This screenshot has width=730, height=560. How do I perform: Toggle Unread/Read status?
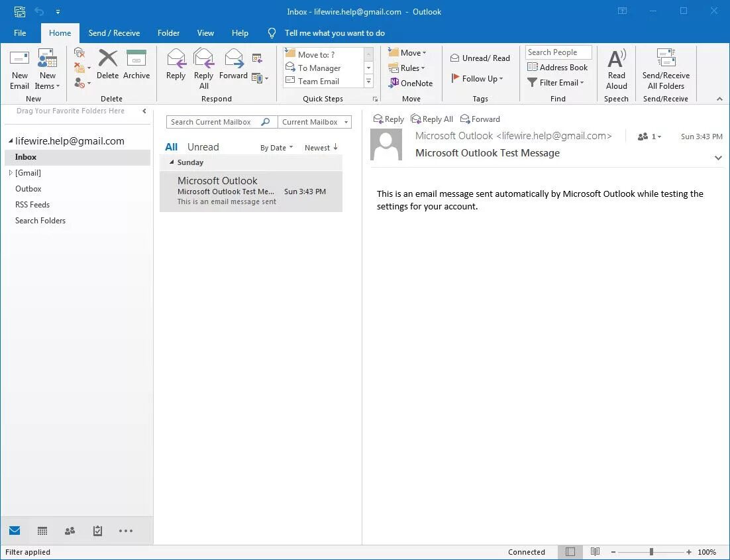tap(480, 58)
